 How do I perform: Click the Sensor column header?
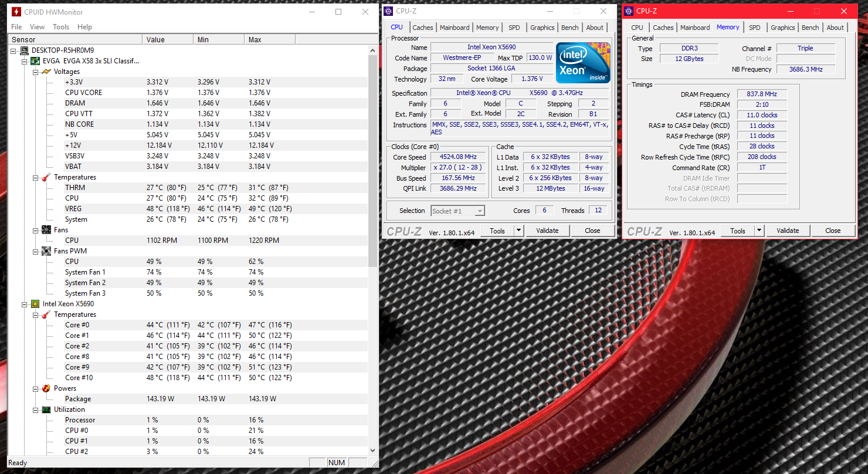point(75,40)
